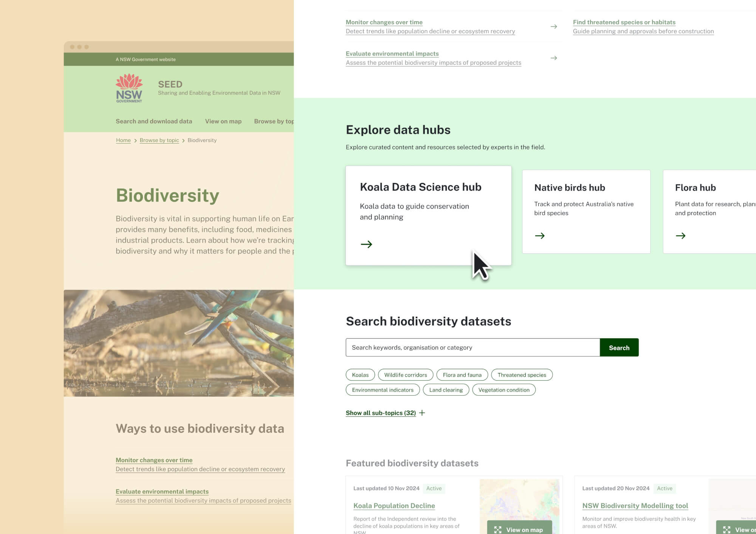Select the Vegetation condition chip

504,390
